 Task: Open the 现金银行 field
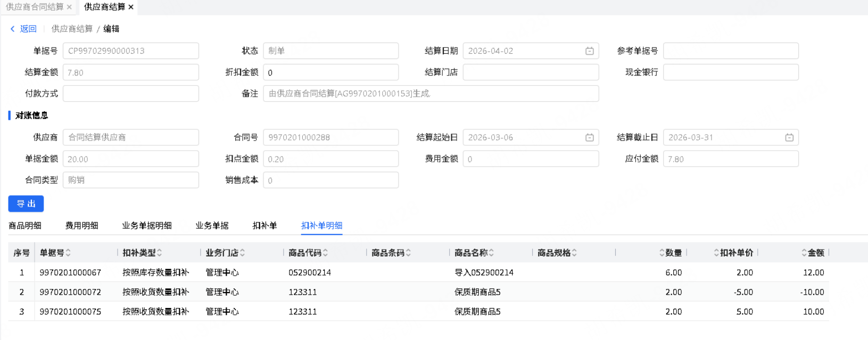731,72
